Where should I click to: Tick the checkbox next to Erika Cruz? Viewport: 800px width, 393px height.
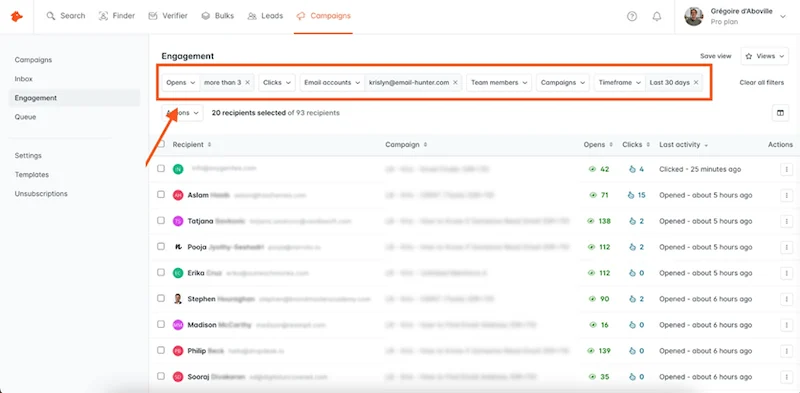(161, 273)
